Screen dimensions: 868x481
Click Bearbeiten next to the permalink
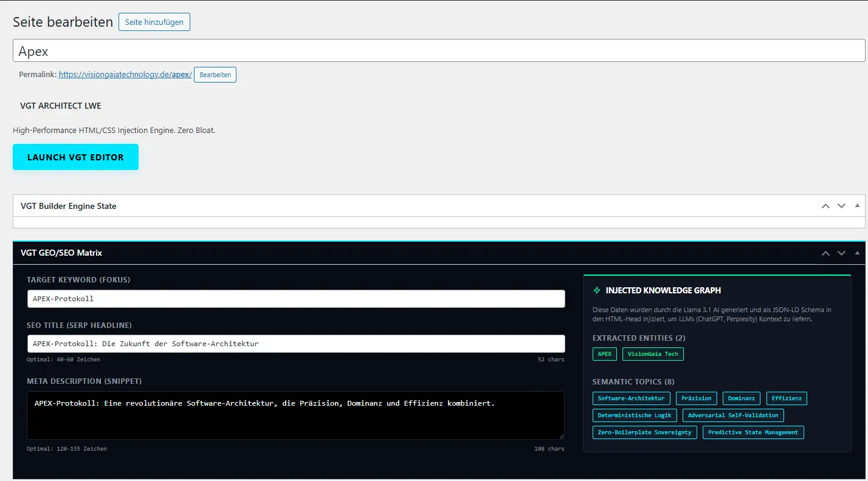pos(215,75)
